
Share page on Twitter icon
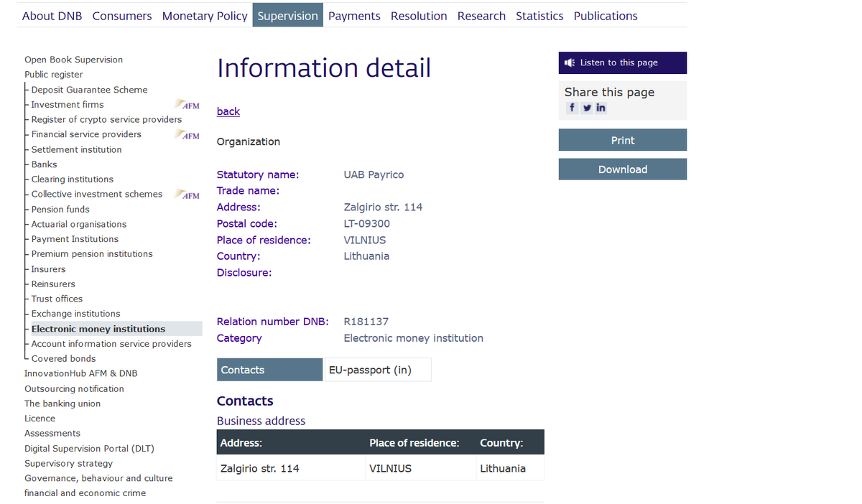coord(587,108)
